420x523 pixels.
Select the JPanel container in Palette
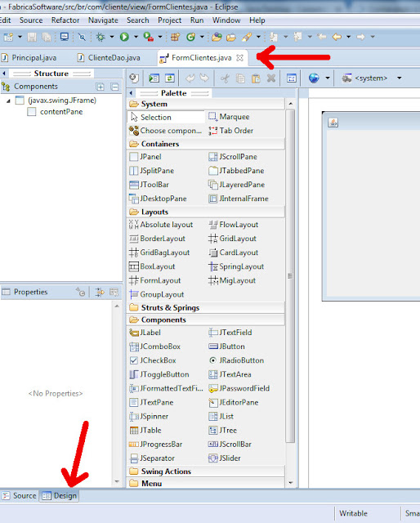[145, 157]
